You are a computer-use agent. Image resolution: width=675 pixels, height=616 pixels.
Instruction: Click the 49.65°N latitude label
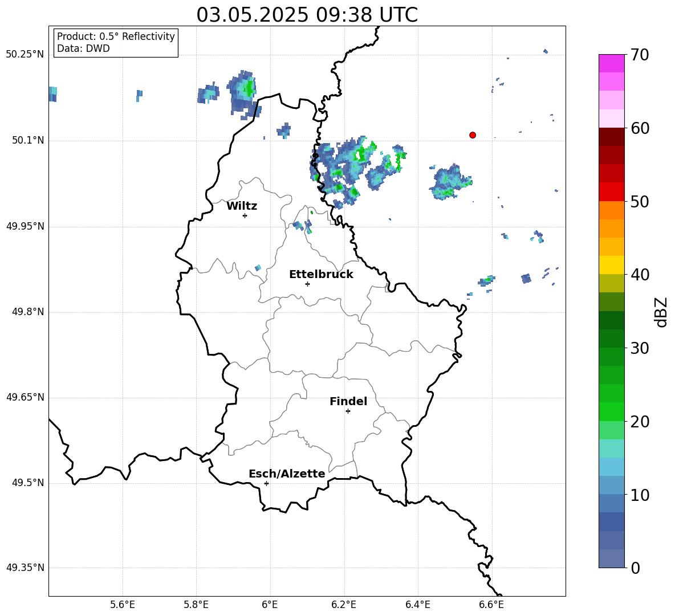25,397
